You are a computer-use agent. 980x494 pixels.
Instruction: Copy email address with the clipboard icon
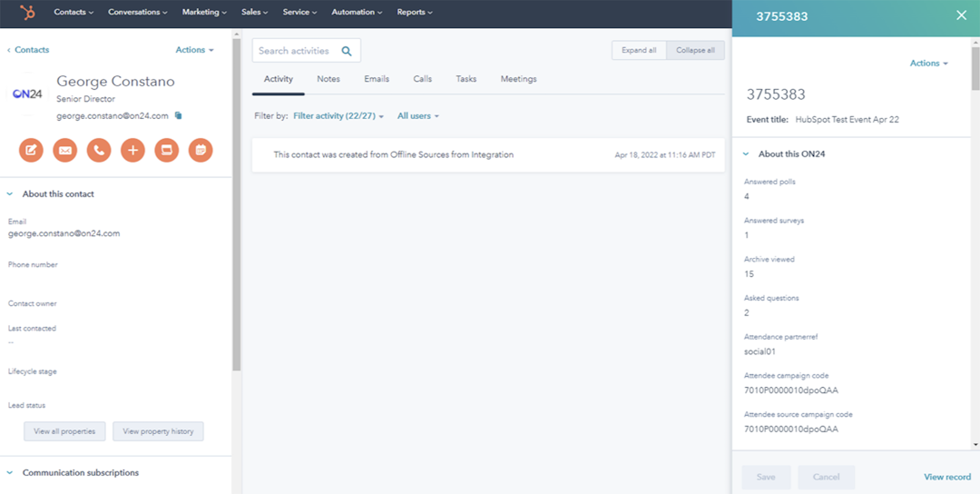[178, 115]
